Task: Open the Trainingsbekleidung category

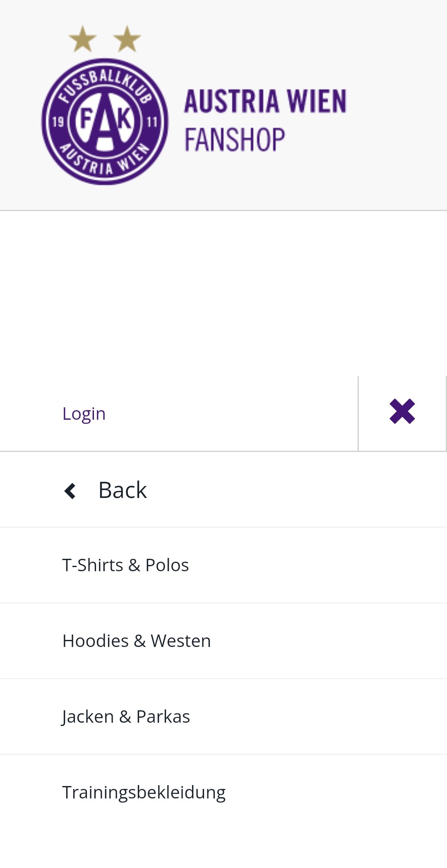Action: (223, 792)
